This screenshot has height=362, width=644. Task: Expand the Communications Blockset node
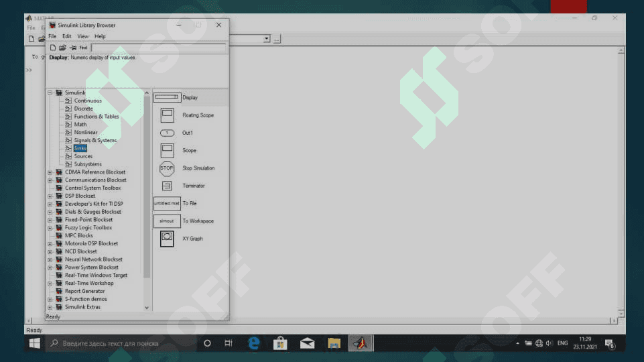coord(50,180)
